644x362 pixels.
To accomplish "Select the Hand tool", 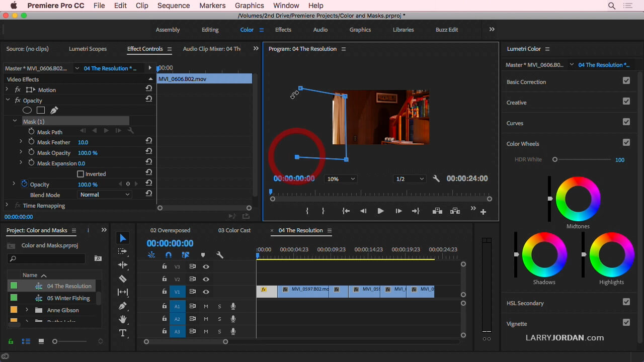I will 123,319.
